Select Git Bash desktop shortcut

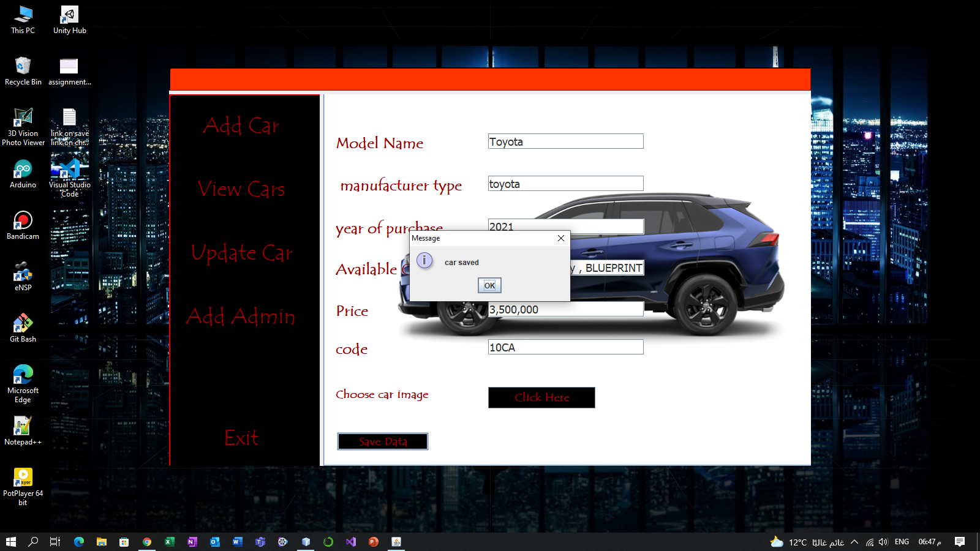[23, 328]
